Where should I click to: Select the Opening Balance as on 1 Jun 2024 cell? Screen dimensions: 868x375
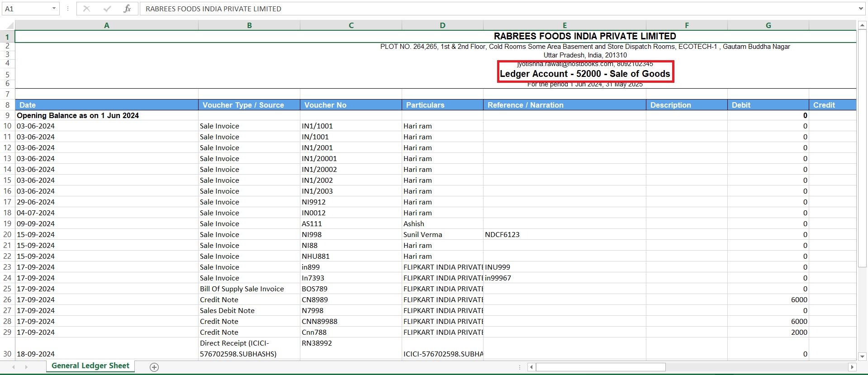point(107,115)
